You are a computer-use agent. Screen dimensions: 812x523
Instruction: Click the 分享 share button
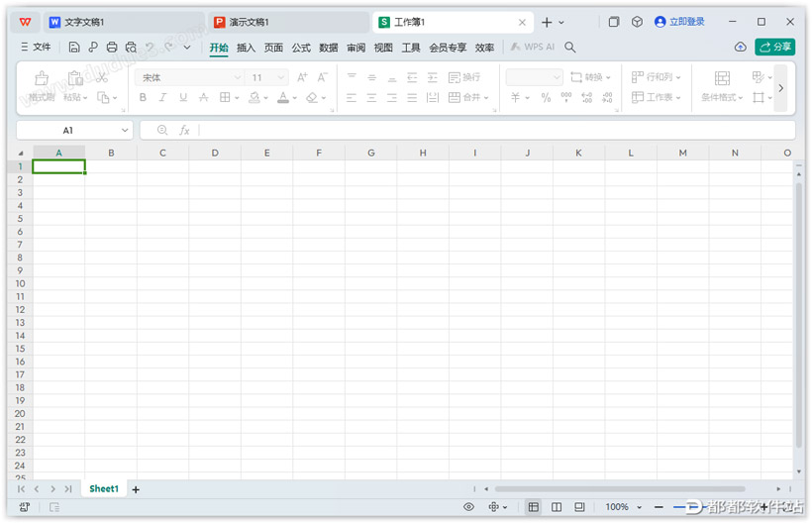(775, 48)
